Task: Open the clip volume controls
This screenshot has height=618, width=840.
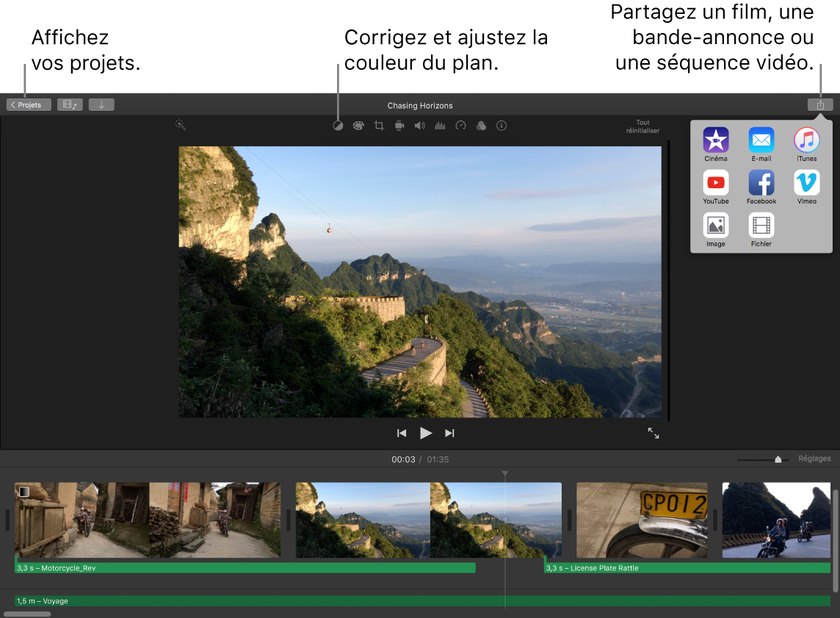Action: coord(419,125)
